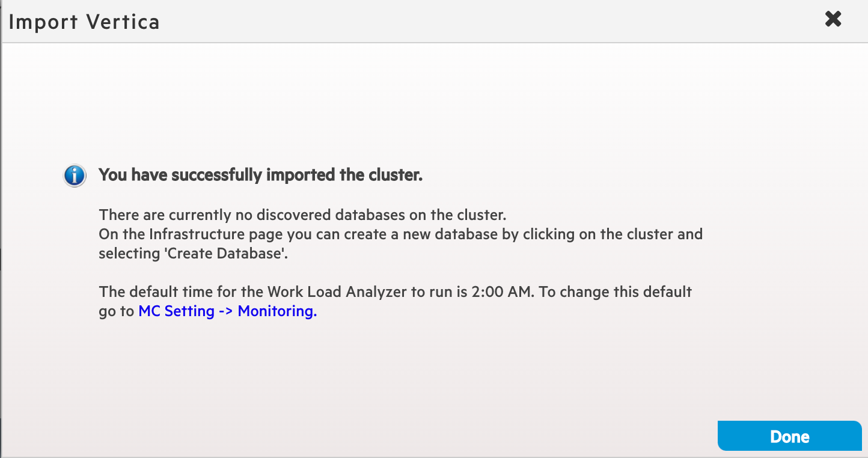The width and height of the screenshot is (868, 458).
Task: Close the Import Vertica dialog with X
Action: point(833,19)
